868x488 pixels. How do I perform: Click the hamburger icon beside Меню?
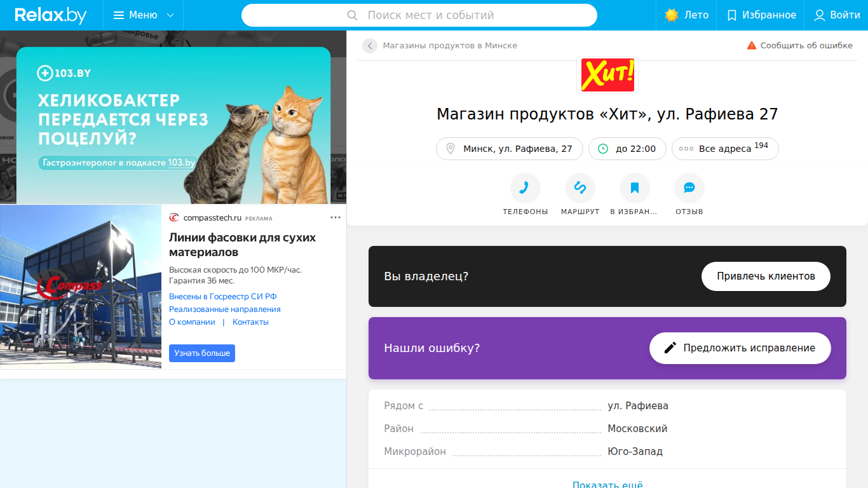tap(119, 15)
